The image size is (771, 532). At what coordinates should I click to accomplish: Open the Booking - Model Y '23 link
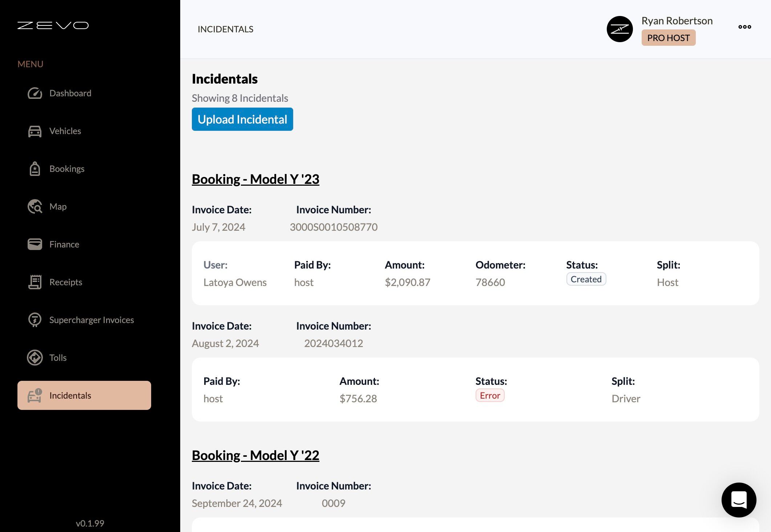tap(255, 179)
